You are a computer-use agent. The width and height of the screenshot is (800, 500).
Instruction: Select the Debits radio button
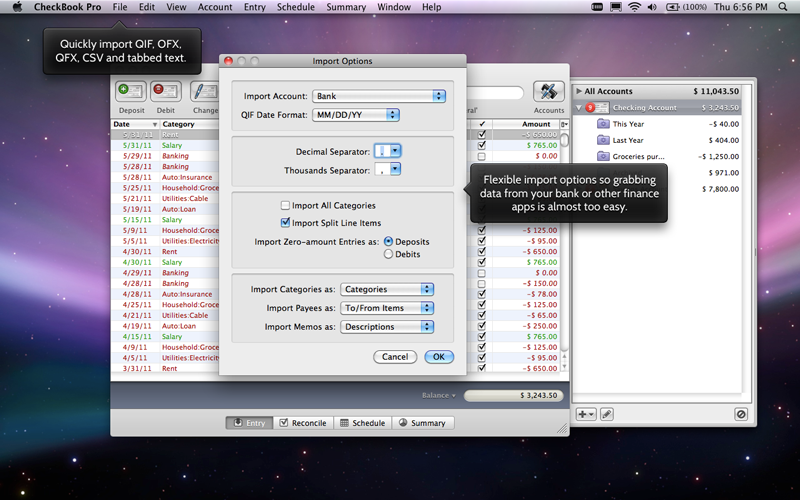[x=388, y=254]
